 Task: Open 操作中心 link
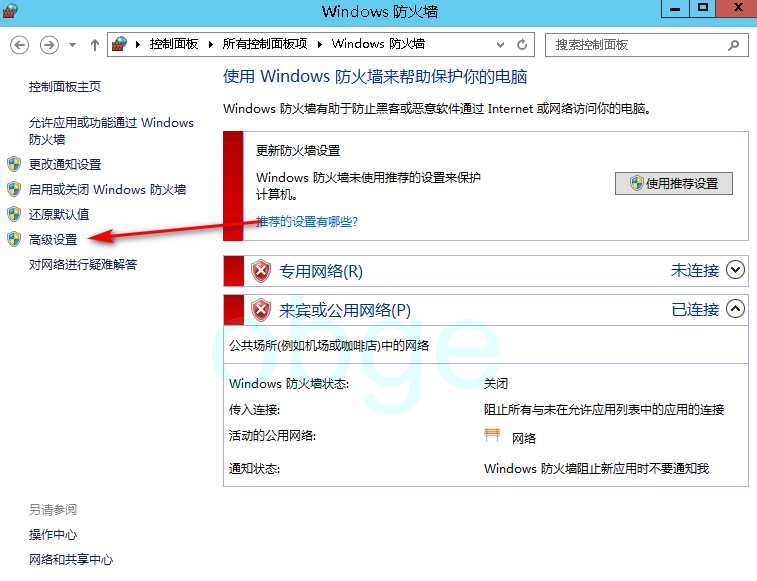pyautogui.click(x=53, y=535)
